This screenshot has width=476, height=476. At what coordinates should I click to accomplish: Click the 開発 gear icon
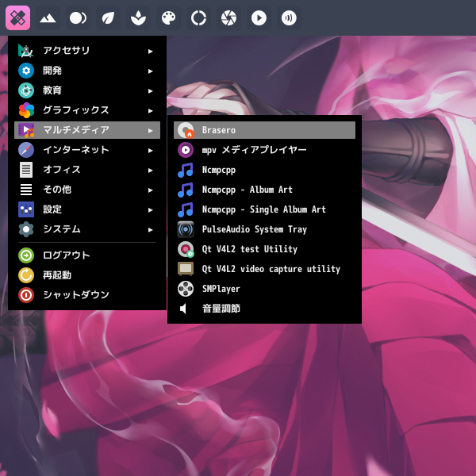click(x=26, y=71)
